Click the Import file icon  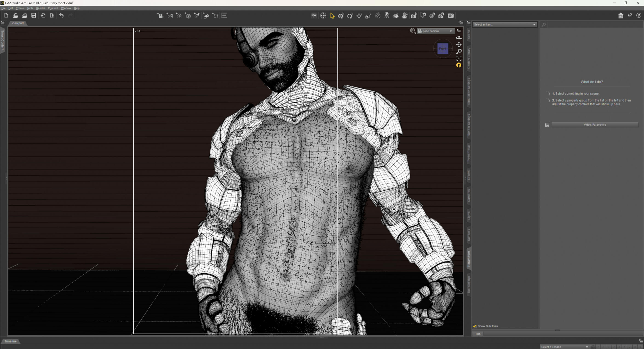pyautogui.click(x=43, y=15)
